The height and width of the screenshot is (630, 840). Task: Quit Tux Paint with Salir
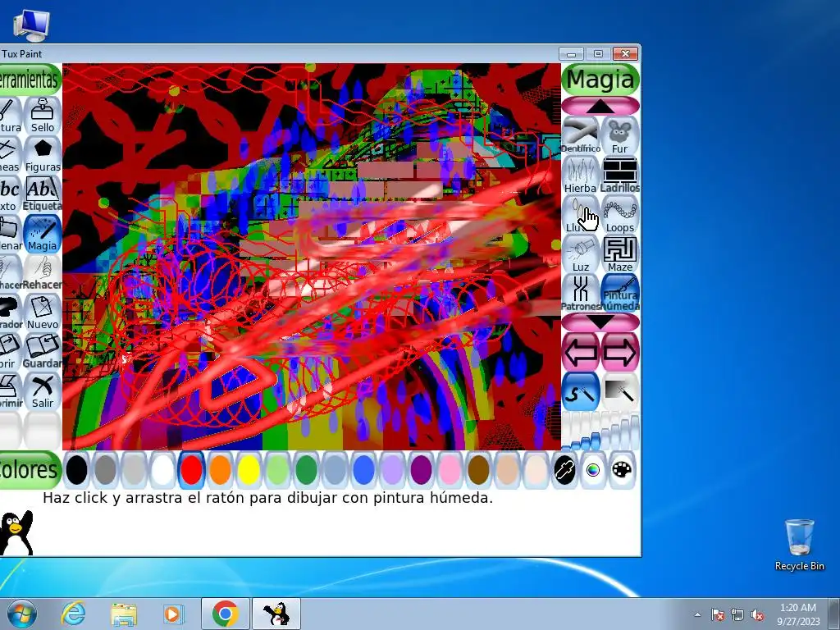(x=43, y=391)
